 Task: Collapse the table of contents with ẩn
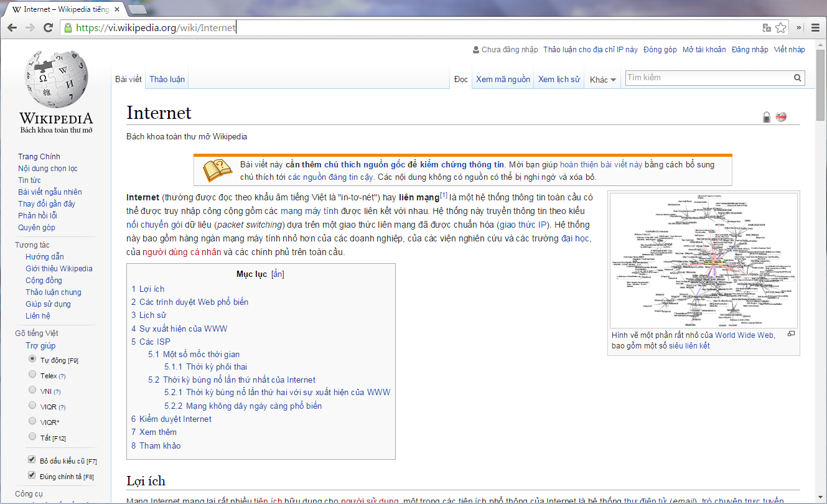pos(278,274)
